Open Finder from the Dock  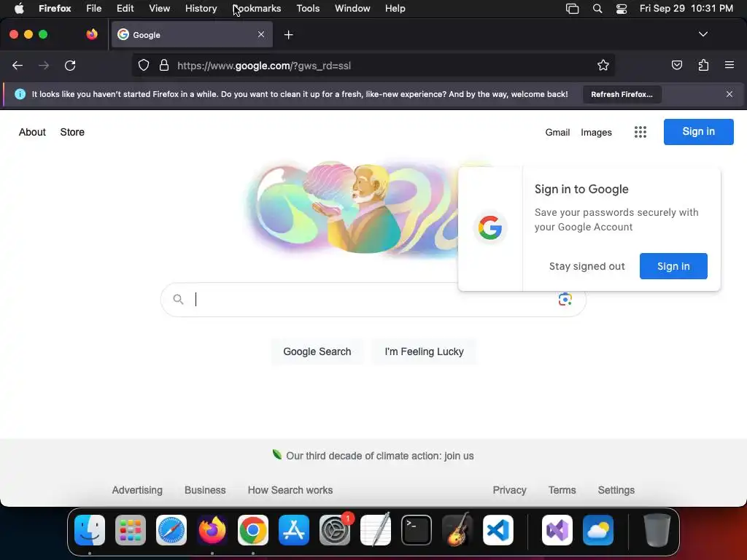tap(90, 530)
